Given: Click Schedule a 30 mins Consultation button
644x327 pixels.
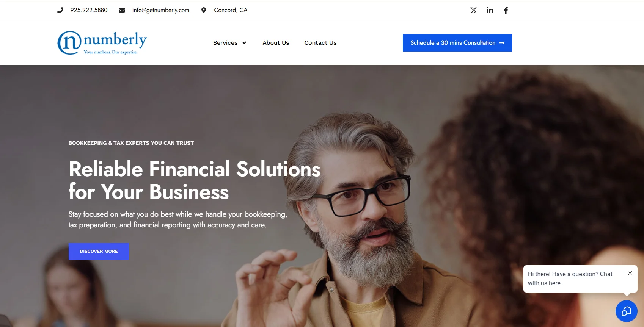Looking at the screenshot, I should 457,43.
